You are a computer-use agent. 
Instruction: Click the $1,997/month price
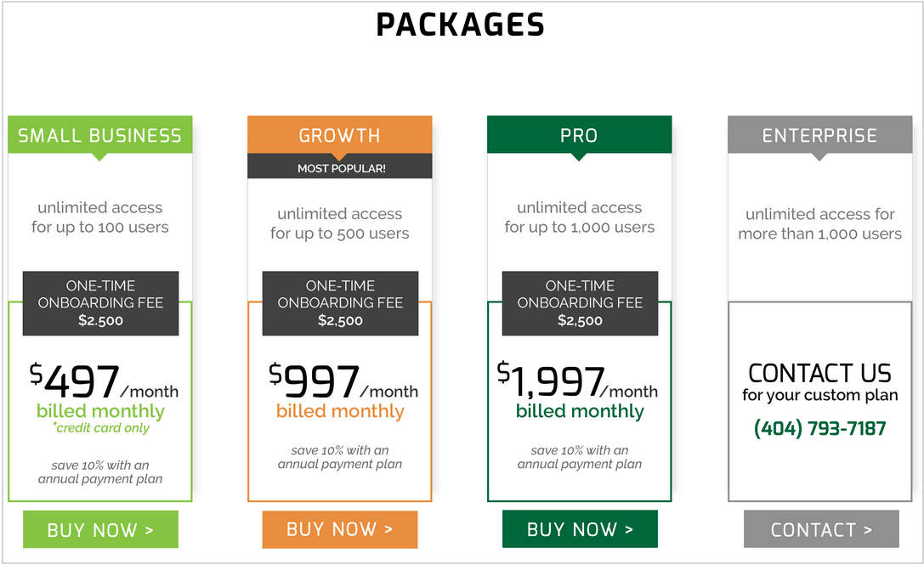[577, 382]
